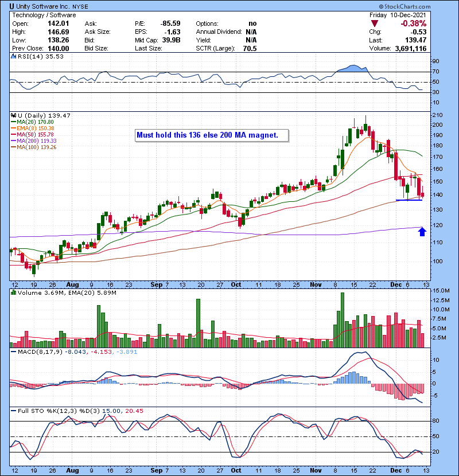Click the EMA(9) 150.38 legend entry
The image size is (459, 476).
36,128
